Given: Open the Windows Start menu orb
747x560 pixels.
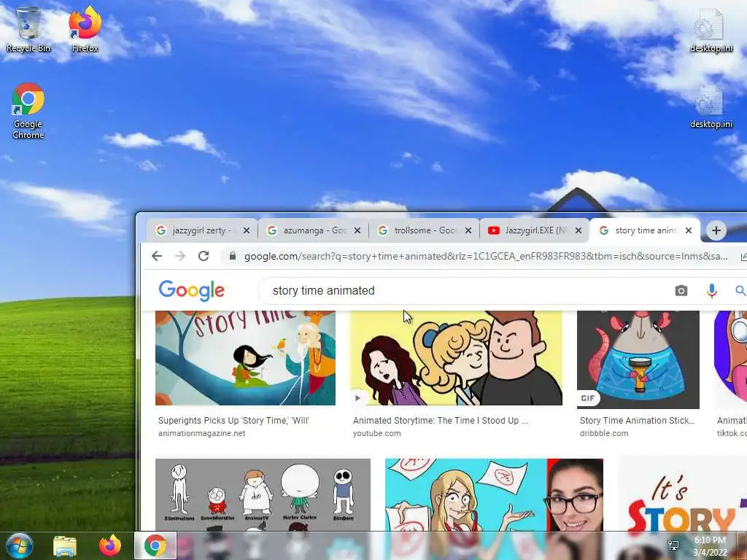Looking at the screenshot, I should (20, 545).
